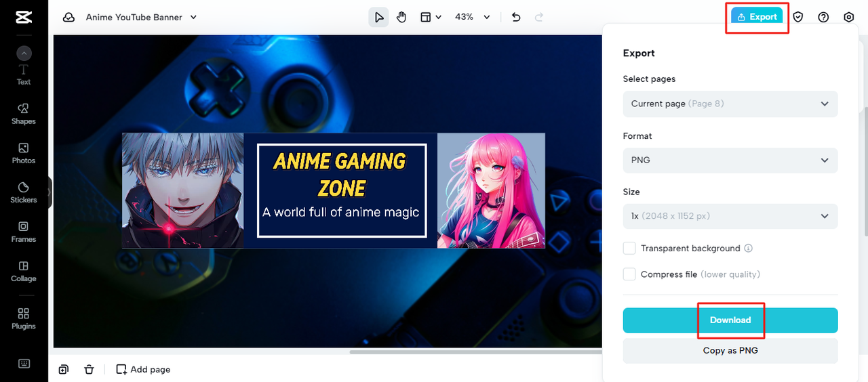868x382 pixels.
Task: Open the settings hexagon icon
Action: pos(849,17)
